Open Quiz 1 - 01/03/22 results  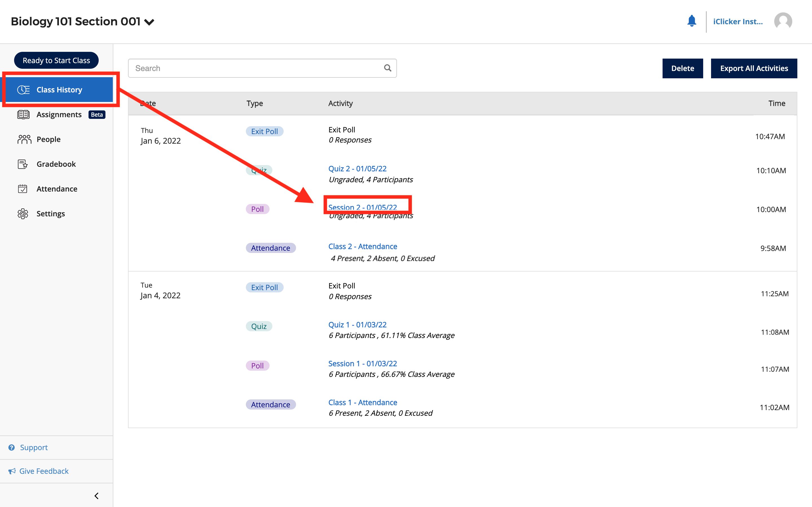point(357,324)
